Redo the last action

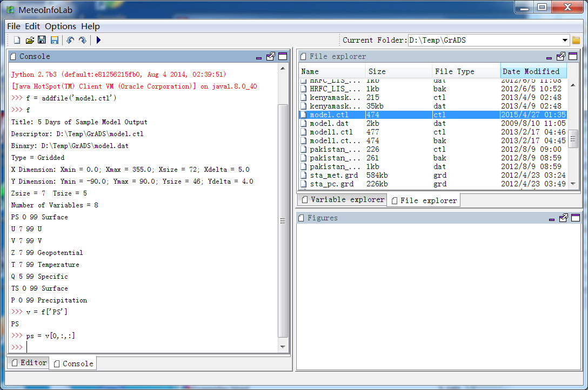click(83, 40)
